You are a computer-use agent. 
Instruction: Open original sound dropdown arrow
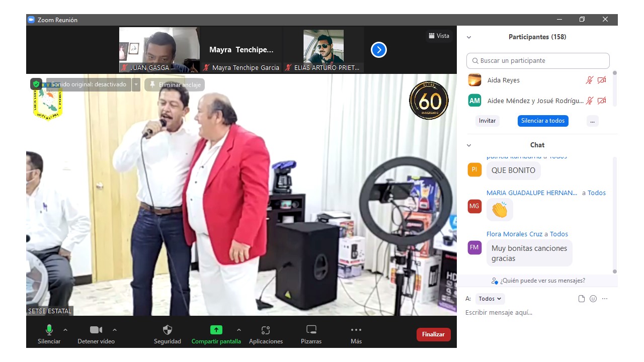136,84
